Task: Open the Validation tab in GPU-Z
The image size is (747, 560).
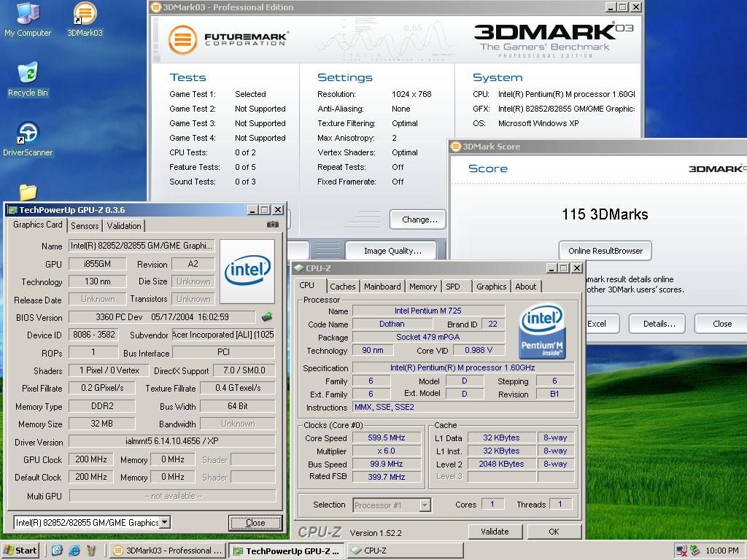Action: point(124,226)
